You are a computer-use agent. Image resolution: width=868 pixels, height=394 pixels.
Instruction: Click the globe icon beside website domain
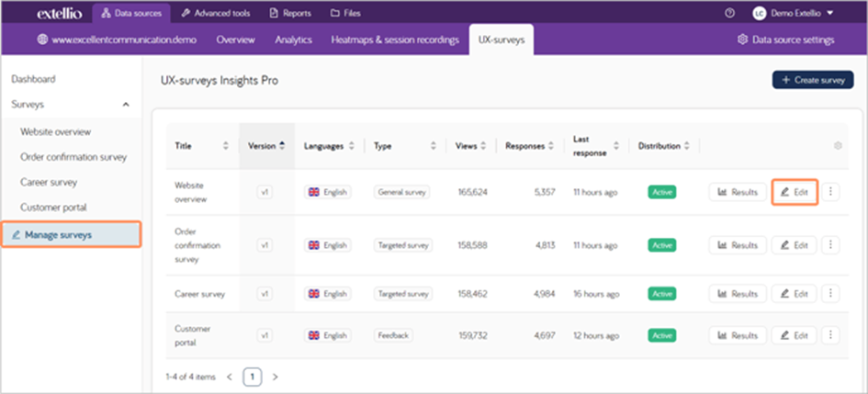coord(42,39)
